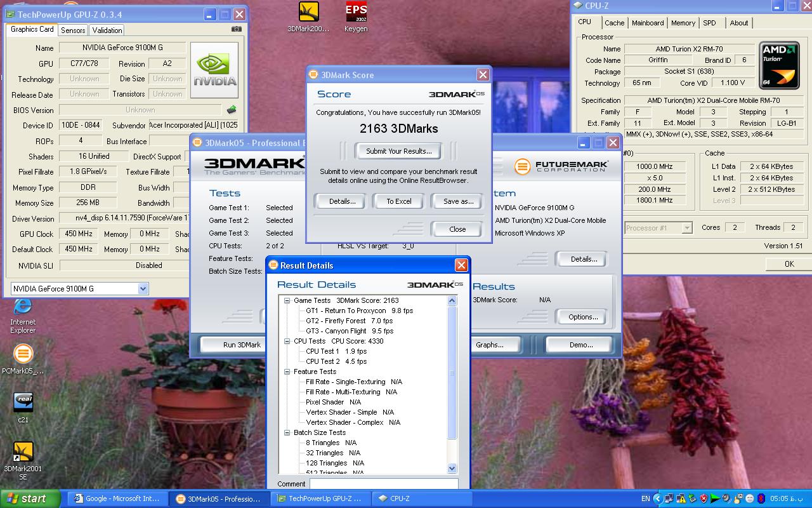Collapse the Game Tests tree node
This screenshot has height=508, width=812.
pos(287,300)
